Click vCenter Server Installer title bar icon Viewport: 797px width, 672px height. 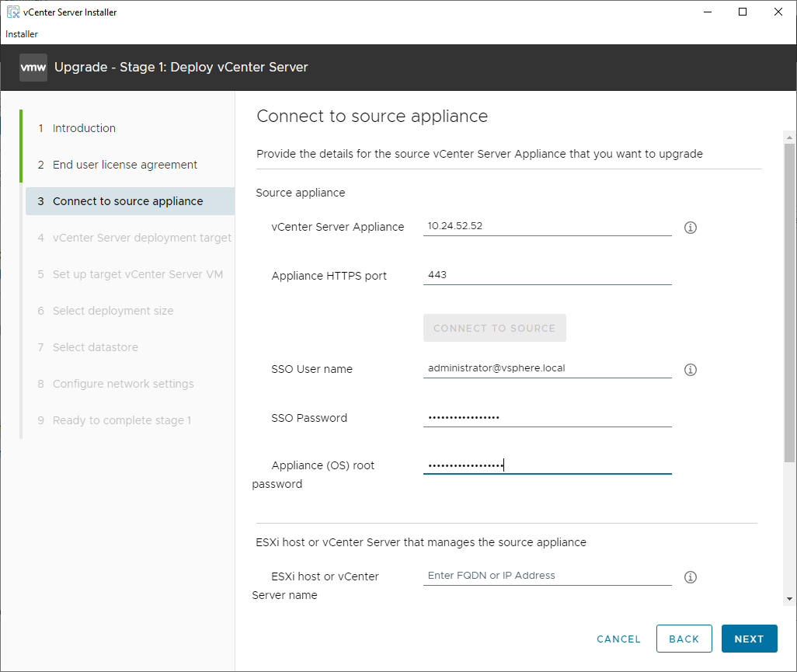12,12
